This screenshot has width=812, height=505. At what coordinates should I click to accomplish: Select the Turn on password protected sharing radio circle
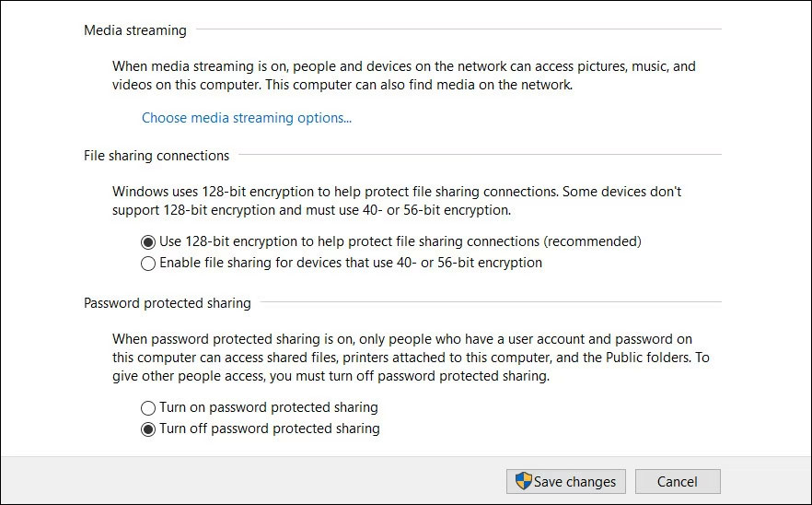point(148,407)
